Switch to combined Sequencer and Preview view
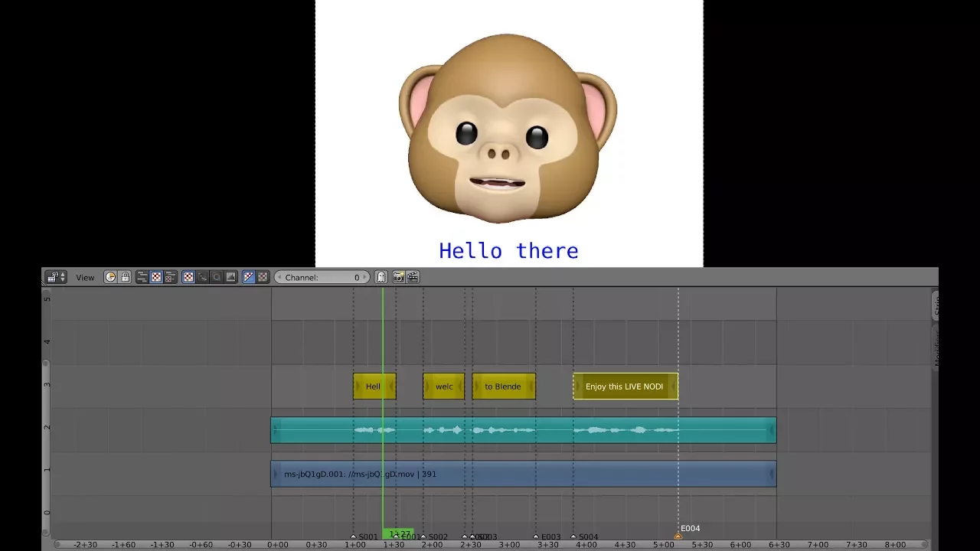 [x=171, y=277]
